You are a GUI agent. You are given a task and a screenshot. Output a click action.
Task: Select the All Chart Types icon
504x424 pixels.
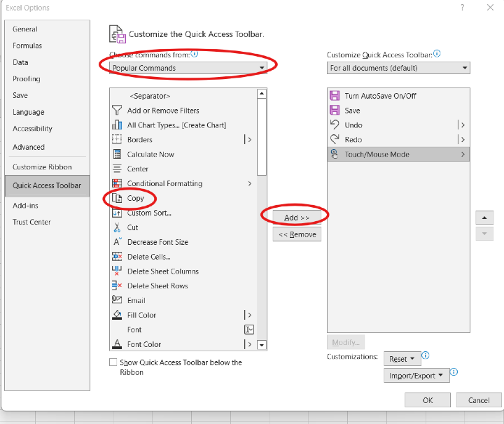pos(117,125)
